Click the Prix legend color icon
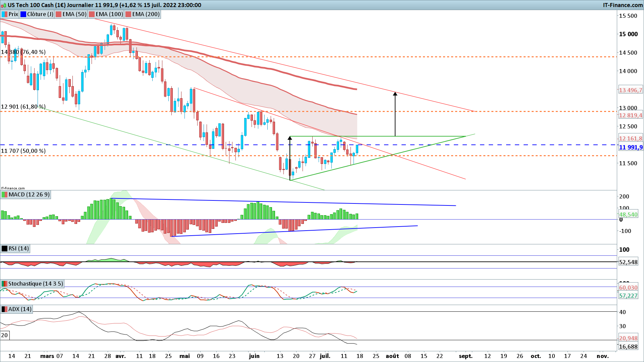 point(5,14)
